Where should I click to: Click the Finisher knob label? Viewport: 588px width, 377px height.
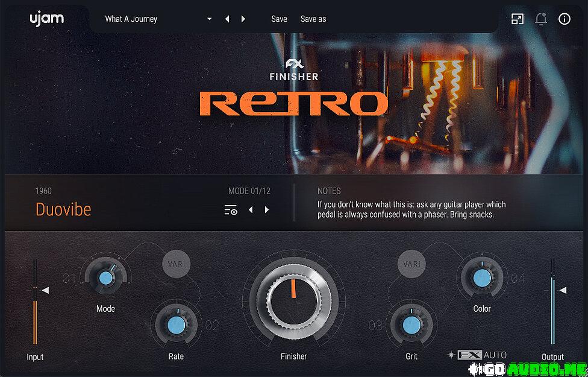tap(293, 356)
